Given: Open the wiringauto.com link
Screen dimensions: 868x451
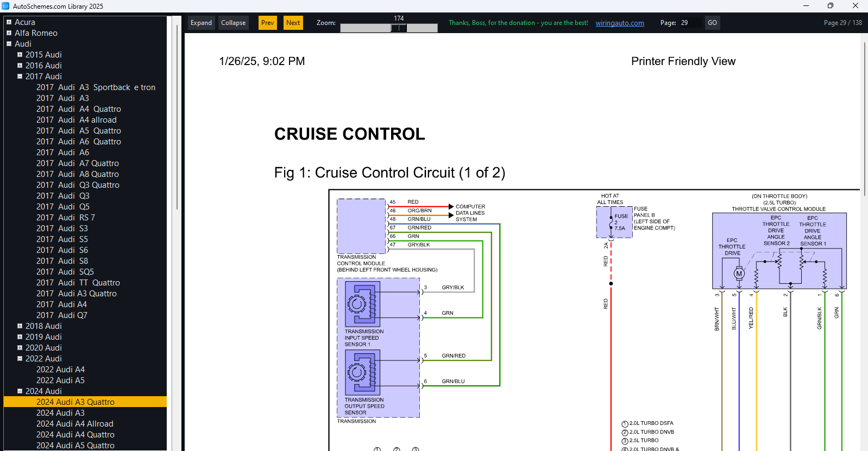Looking at the screenshot, I should pos(620,23).
